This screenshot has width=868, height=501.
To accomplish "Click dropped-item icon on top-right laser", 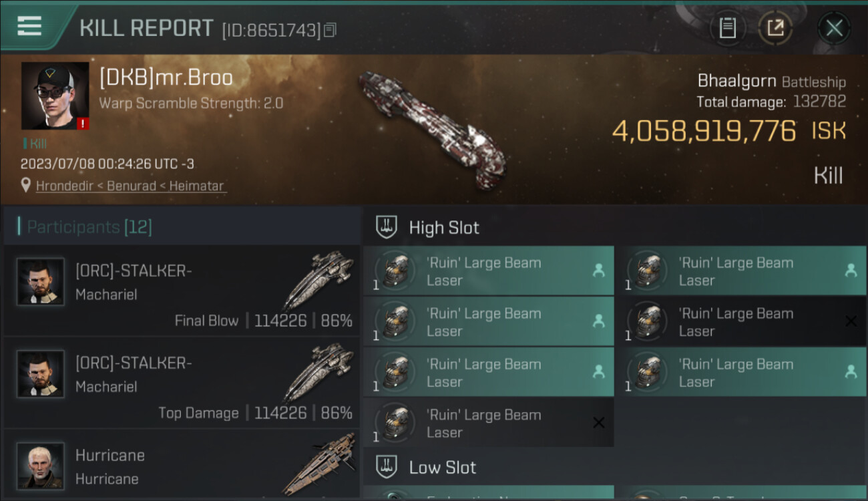I will [851, 271].
